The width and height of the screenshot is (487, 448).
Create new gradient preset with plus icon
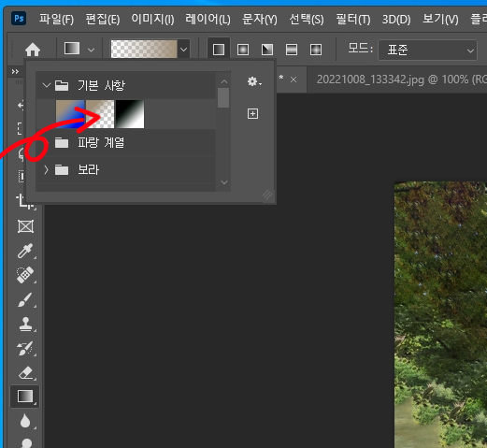[252, 114]
